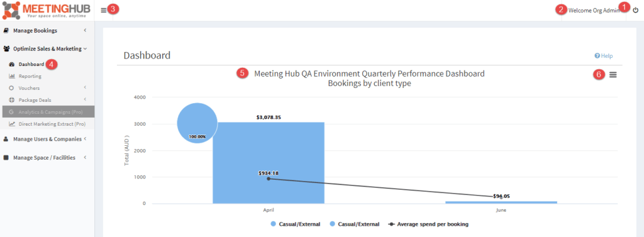Click the Manage Users & Companies chevron

pos(85,139)
